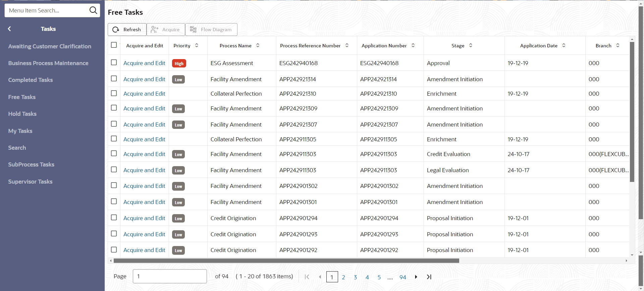Click Low priority badge for APP242901302
Screen dimensions: 644x291
coord(178,186)
